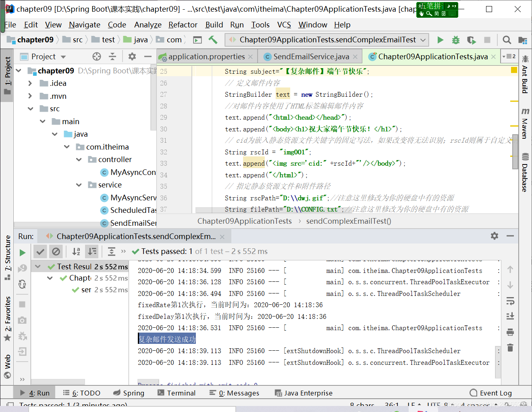Click sendComplexEmailTest() in editor breadcrumb

click(349, 221)
